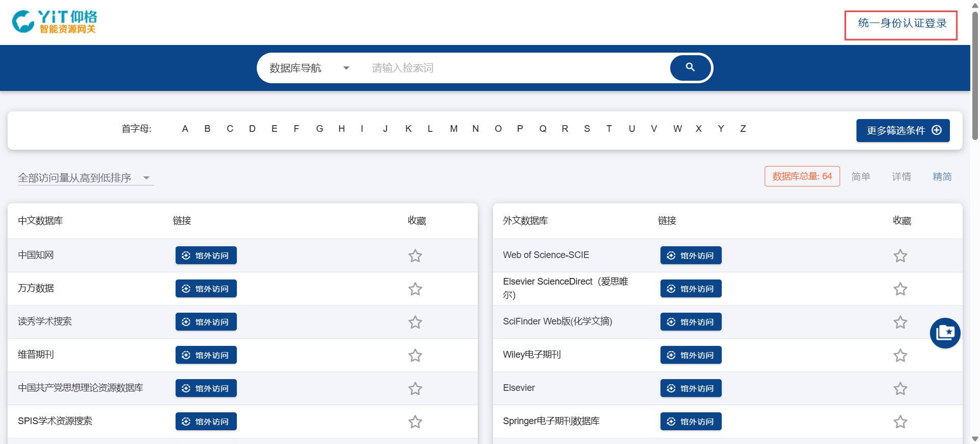The image size is (980, 444).
Task: Click 馆外访问 button for 读秀学术搜索
Action: pyautogui.click(x=206, y=322)
